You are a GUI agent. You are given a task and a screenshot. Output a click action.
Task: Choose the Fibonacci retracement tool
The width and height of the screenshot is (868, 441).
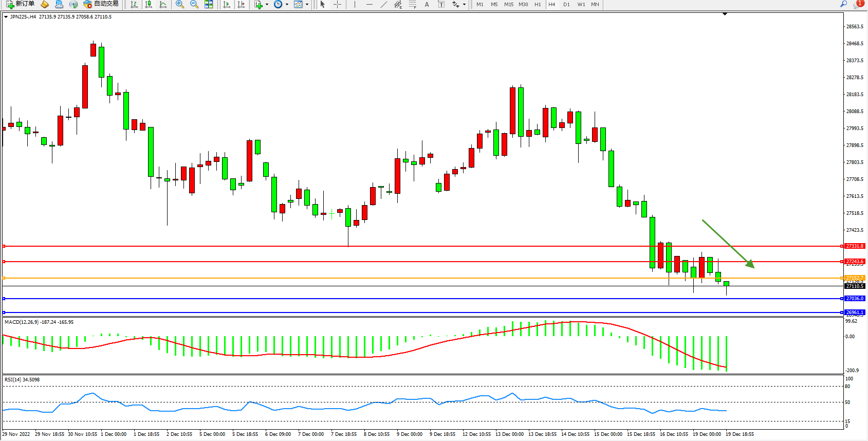[412, 4]
